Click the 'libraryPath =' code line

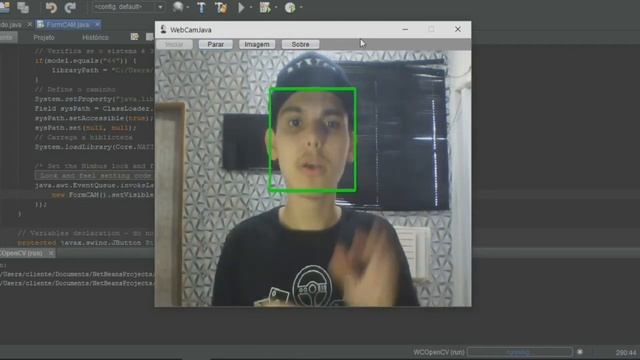point(103,70)
